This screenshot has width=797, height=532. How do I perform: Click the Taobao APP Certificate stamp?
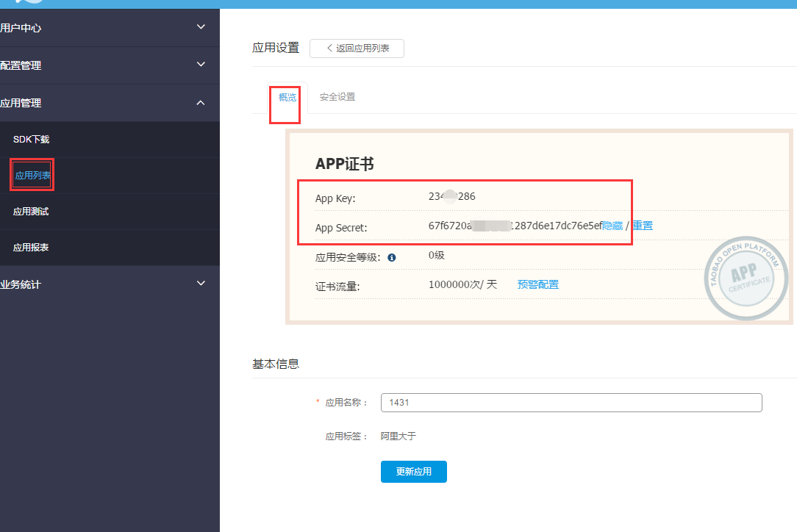(x=746, y=278)
